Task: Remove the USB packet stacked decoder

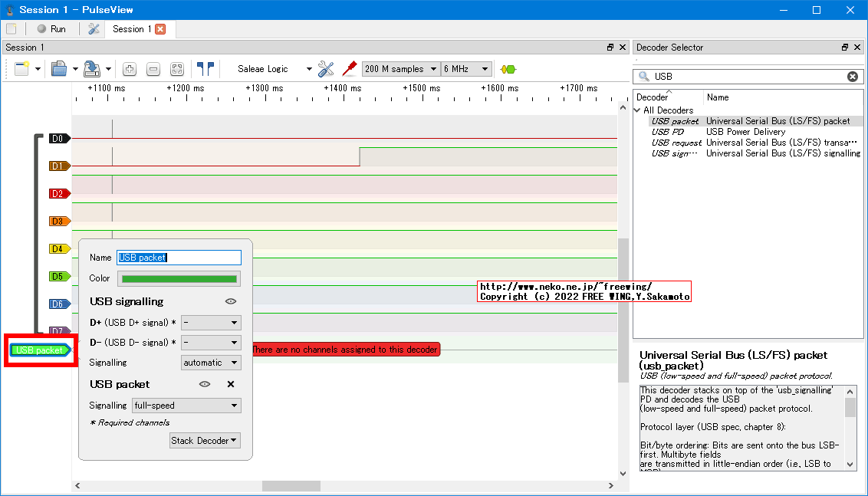Action: click(x=231, y=384)
